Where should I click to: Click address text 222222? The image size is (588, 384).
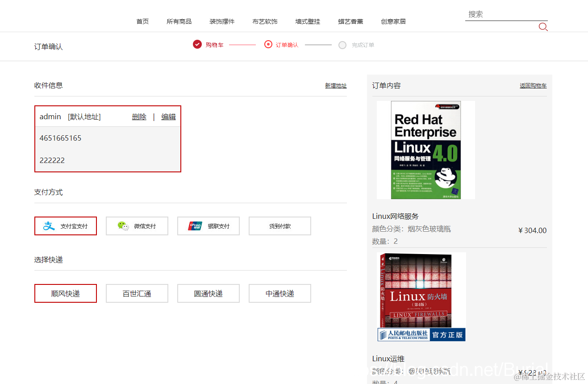click(x=52, y=160)
